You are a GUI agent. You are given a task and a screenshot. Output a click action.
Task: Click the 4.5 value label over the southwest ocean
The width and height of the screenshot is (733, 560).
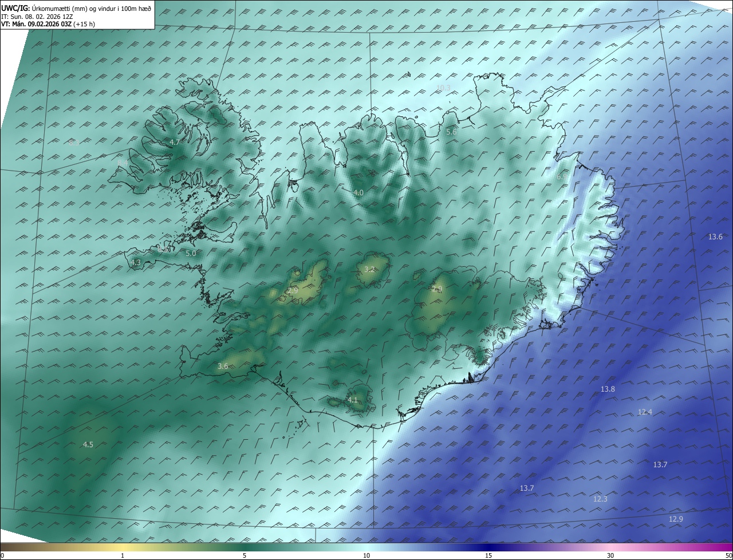[88, 444]
